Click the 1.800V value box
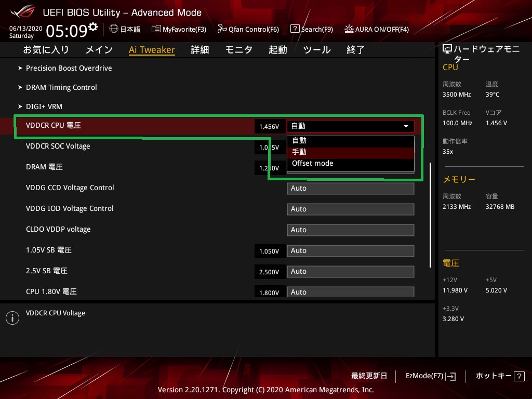Viewport: 532px width, 399px height. pos(270,292)
